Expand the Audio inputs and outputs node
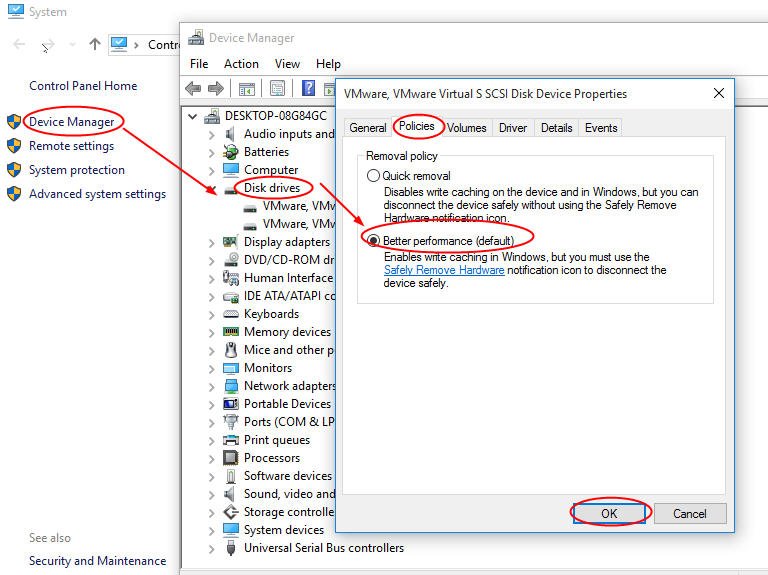This screenshot has width=768, height=575. tap(212, 134)
